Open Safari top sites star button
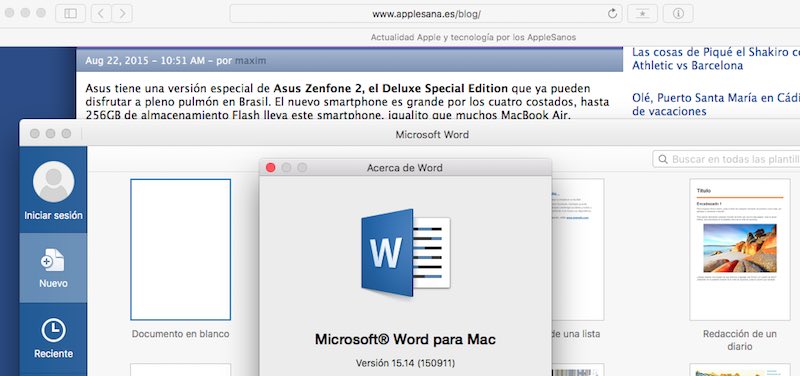 642,14
